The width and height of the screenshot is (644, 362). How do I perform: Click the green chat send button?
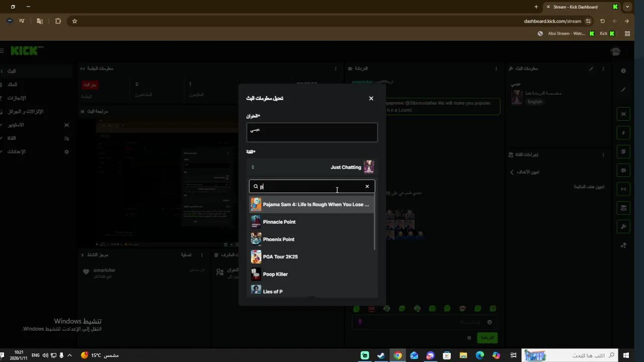point(487,337)
